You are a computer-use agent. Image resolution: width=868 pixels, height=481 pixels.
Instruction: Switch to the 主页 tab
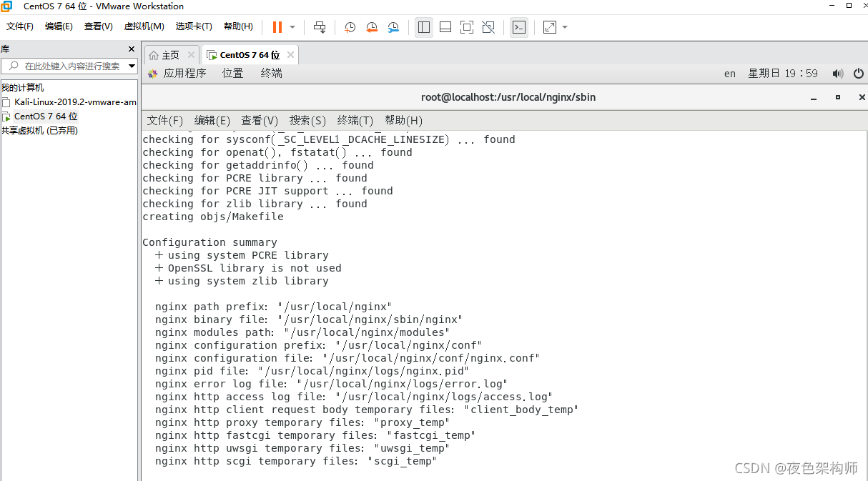tap(170, 55)
